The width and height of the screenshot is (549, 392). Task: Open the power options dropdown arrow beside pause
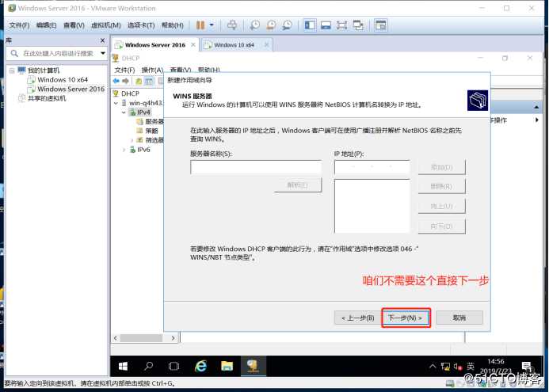[212, 25]
